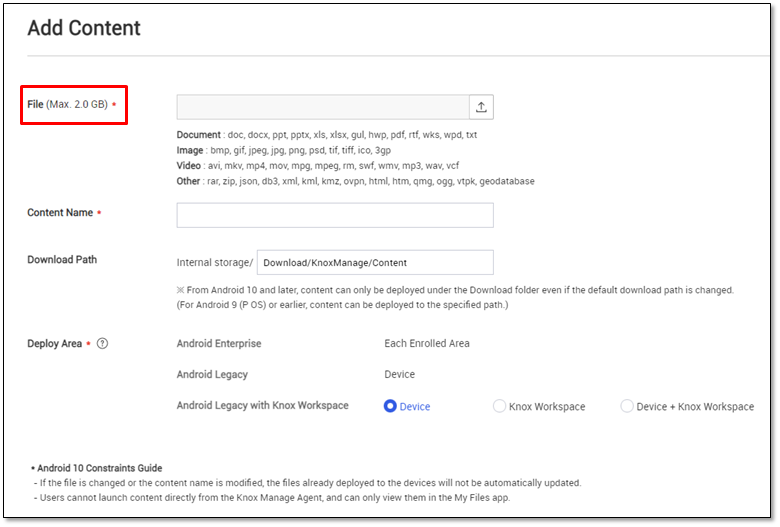Click the Other file types line
Viewport: 780px width, 527px height.
[x=356, y=181]
